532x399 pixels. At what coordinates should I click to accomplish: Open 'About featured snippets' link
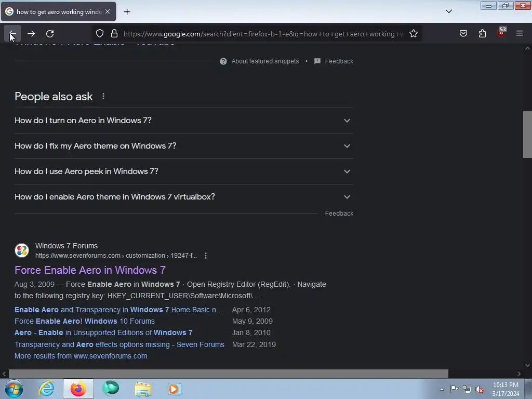265,61
